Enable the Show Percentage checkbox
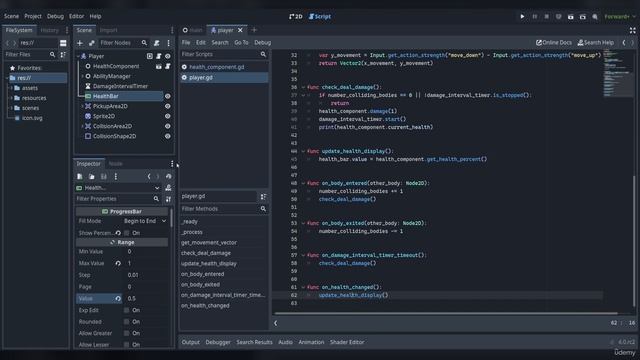Viewport: 640px width, 360px height. tap(127, 233)
